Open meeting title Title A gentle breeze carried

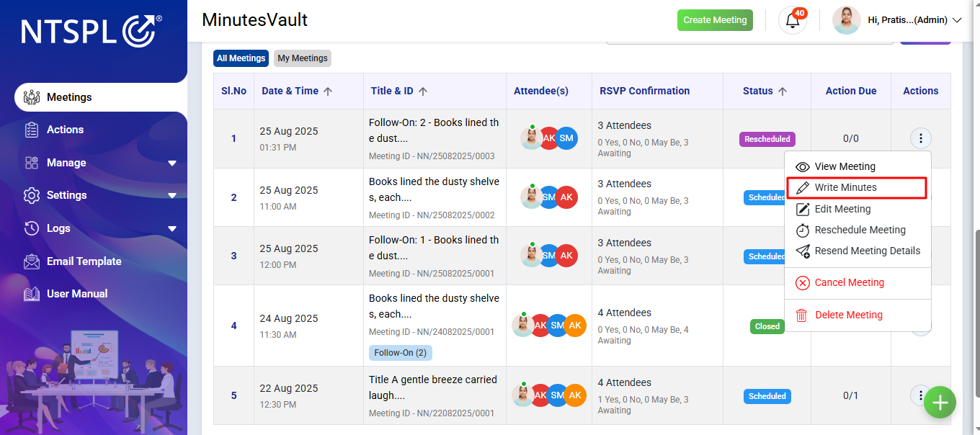click(433, 387)
